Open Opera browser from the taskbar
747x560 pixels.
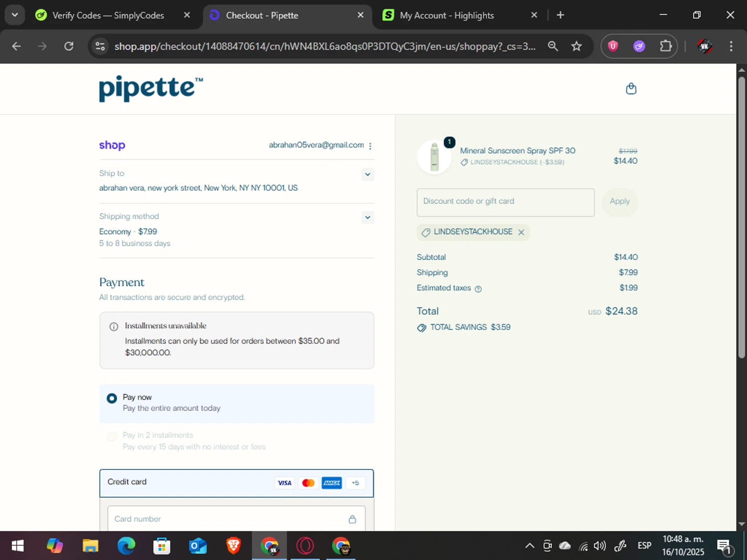tap(305, 546)
